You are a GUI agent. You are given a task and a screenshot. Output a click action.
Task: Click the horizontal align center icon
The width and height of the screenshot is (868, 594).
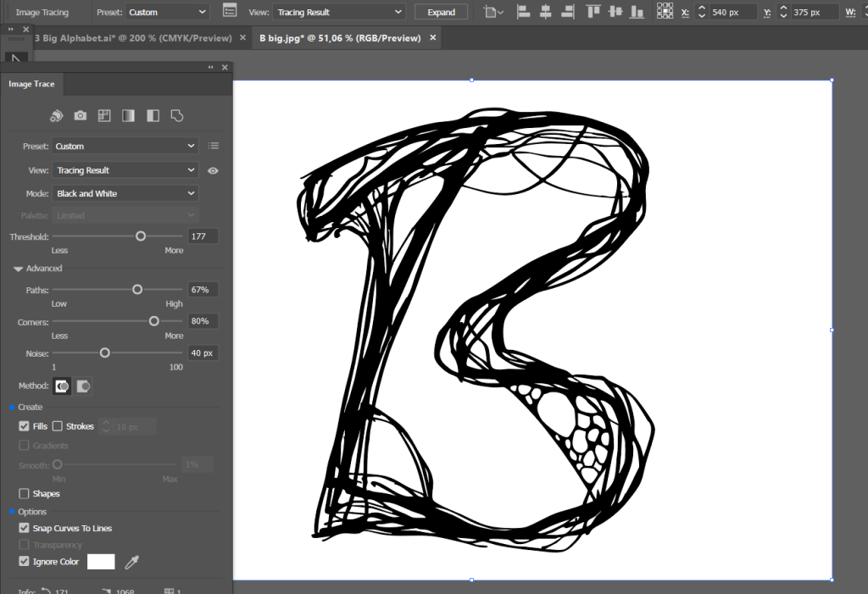pyautogui.click(x=545, y=12)
